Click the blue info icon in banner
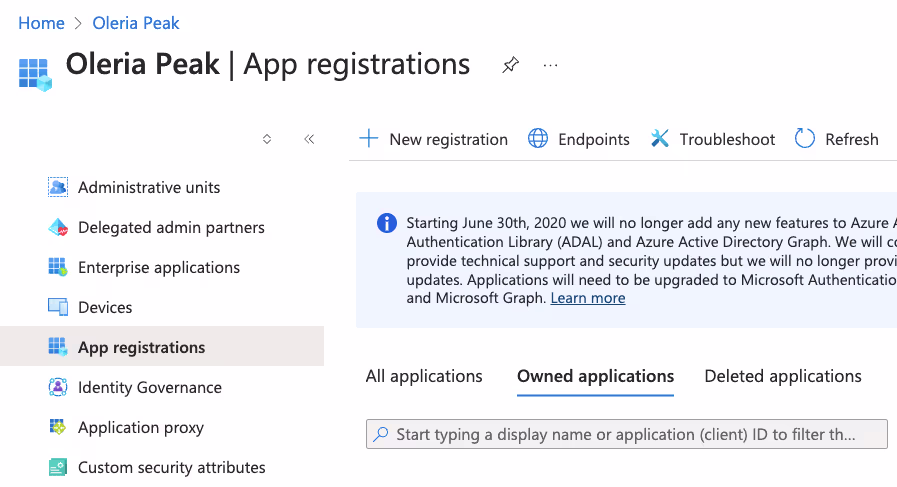 pos(387,223)
